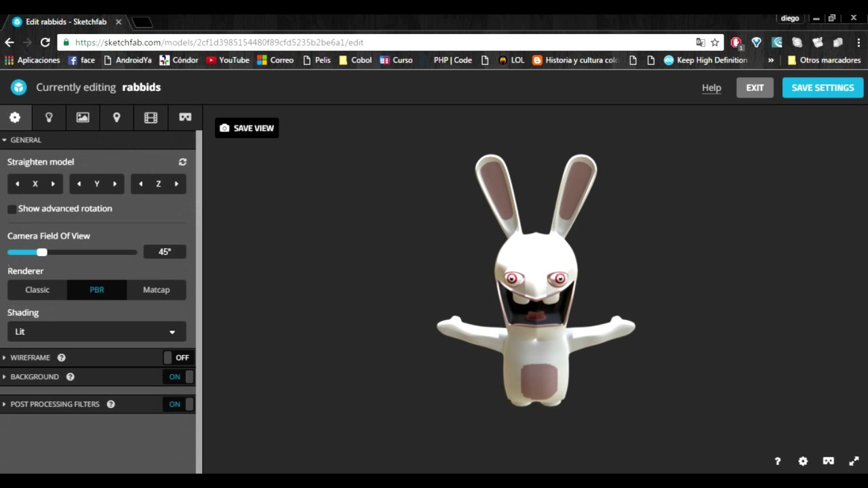Close the Edit rabbids tab

tap(119, 22)
